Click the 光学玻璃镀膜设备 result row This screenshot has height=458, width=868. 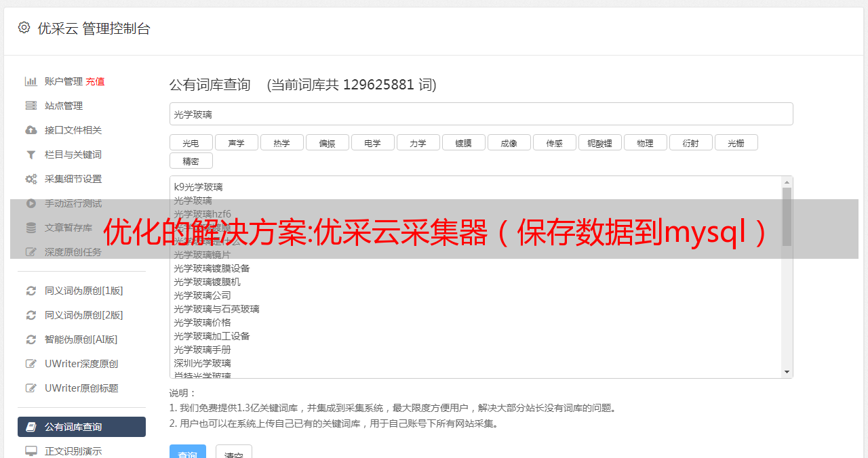tap(476, 268)
